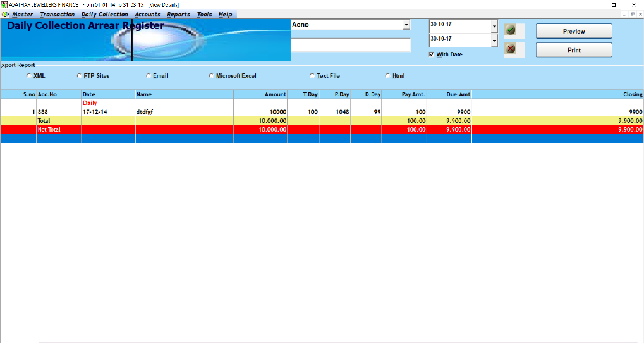644x343 pixels.
Task: Click the green checkmark confirm icon
Action: [511, 30]
